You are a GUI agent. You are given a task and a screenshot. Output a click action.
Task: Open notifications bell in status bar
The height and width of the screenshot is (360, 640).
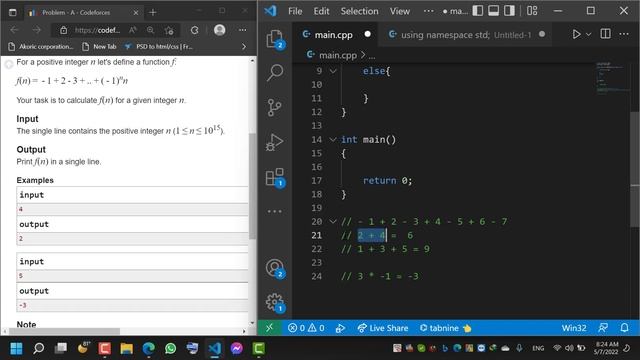click(x=624, y=328)
